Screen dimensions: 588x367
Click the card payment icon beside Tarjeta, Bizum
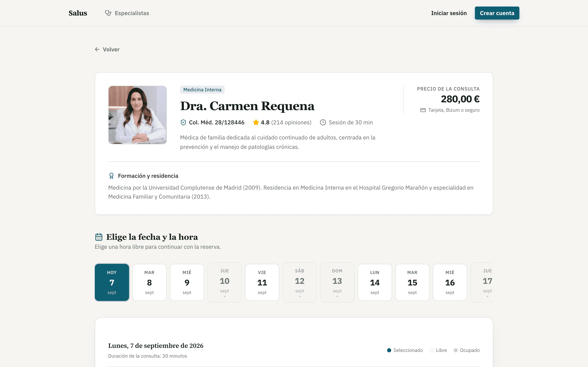tap(423, 110)
